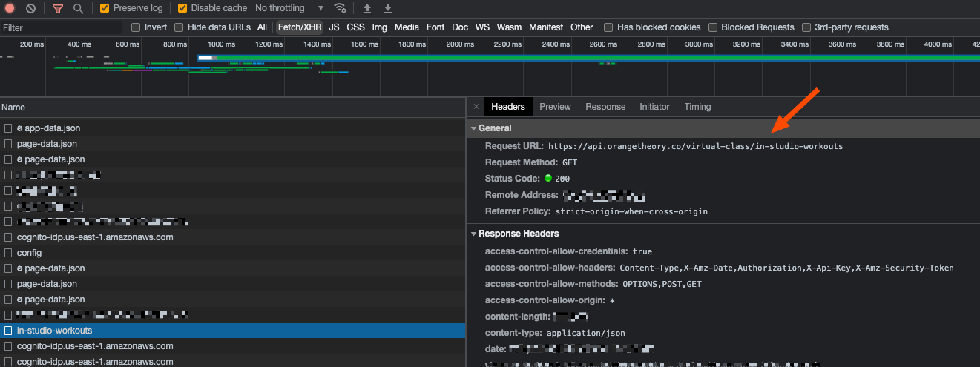This screenshot has width=980, height=367.
Task: Collapse the General section
Action: tap(473, 128)
